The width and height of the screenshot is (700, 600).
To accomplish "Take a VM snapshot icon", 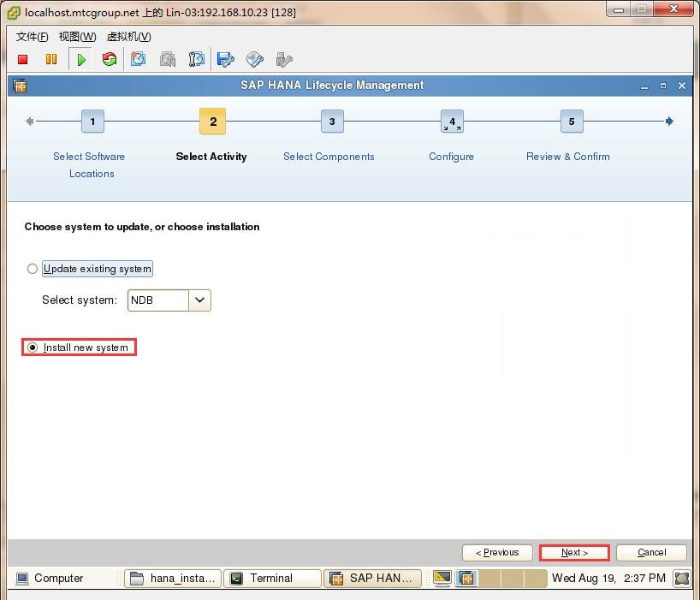I will pyautogui.click(x=138, y=59).
